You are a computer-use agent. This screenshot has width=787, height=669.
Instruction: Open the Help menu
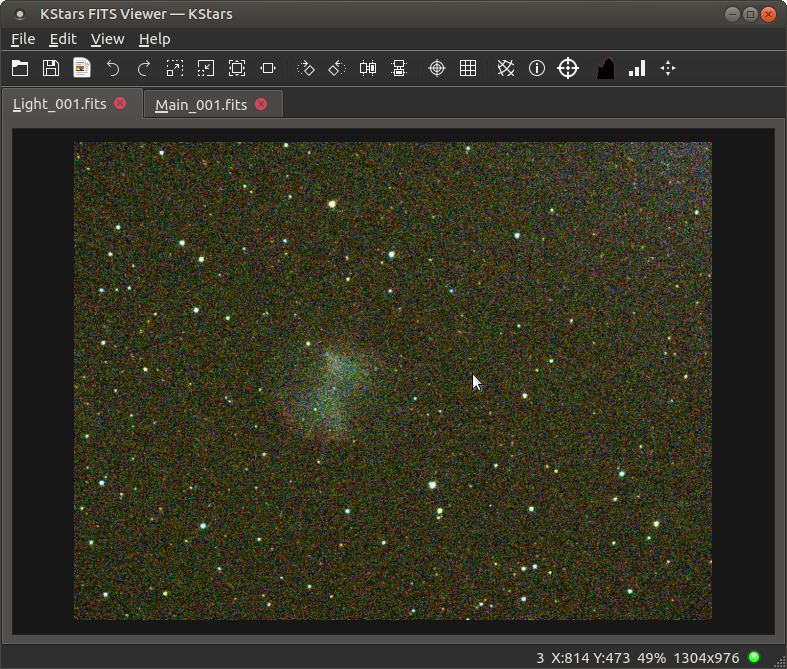coord(155,39)
